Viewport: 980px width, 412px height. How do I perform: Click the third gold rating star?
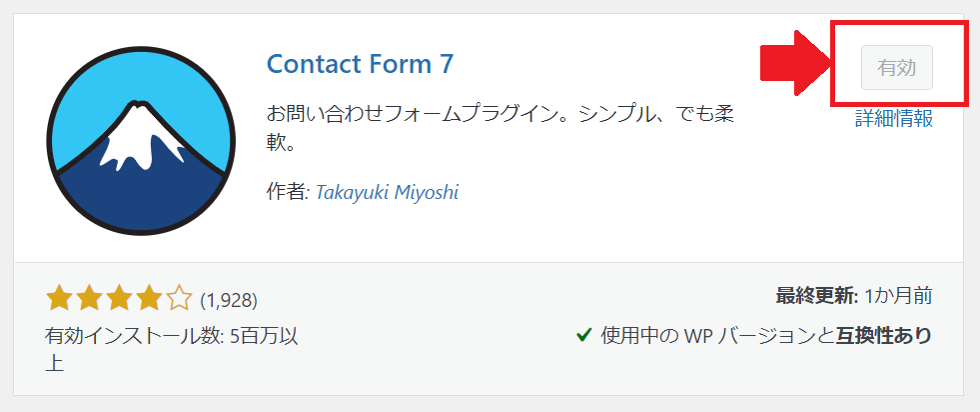[119, 299]
